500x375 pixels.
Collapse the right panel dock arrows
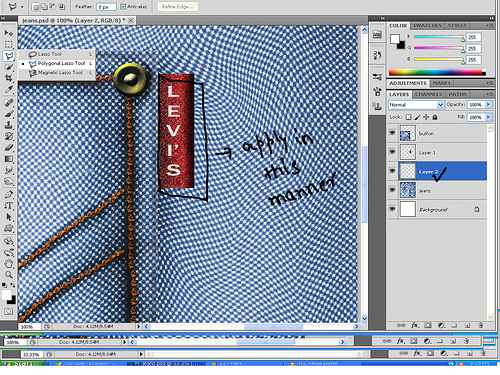(x=492, y=18)
